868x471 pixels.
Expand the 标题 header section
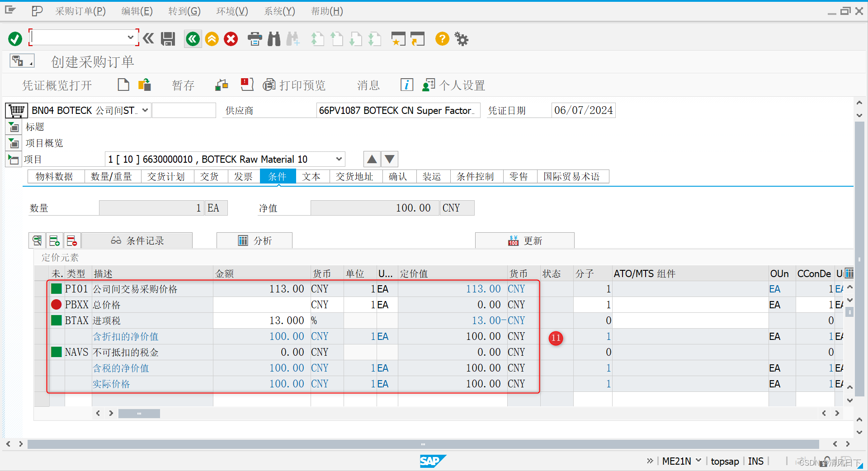tap(14, 127)
